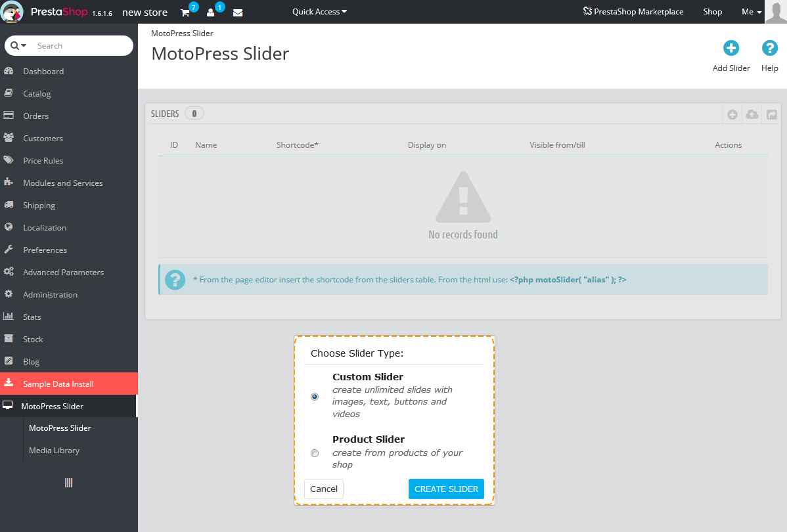The width and height of the screenshot is (787, 532).
Task: Click the Blog edit icon
Action: (x=9, y=361)
